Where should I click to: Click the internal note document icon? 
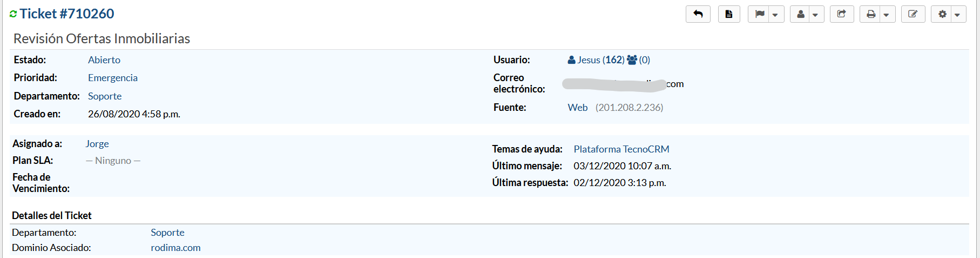(x=728, y=14)
